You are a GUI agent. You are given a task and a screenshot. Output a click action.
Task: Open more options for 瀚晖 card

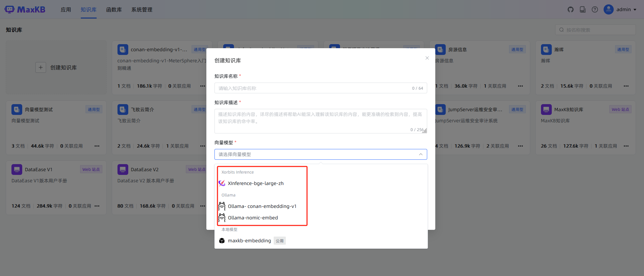626,86
